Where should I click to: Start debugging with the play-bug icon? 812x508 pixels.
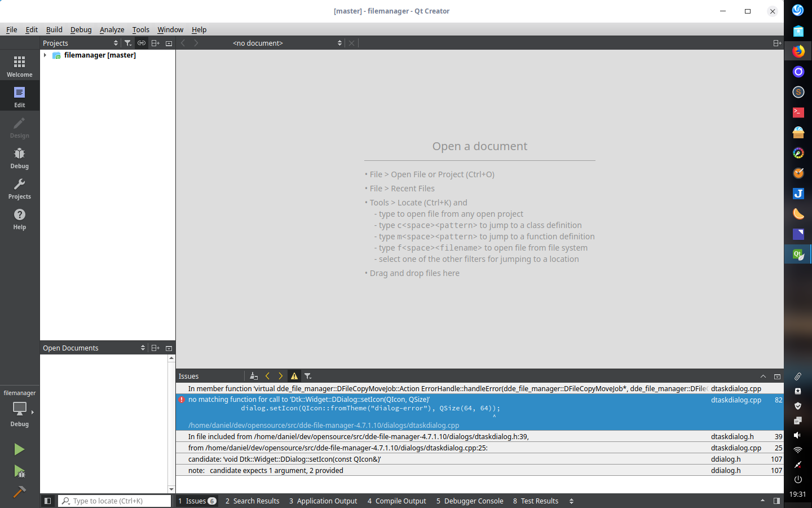[19, 472]
